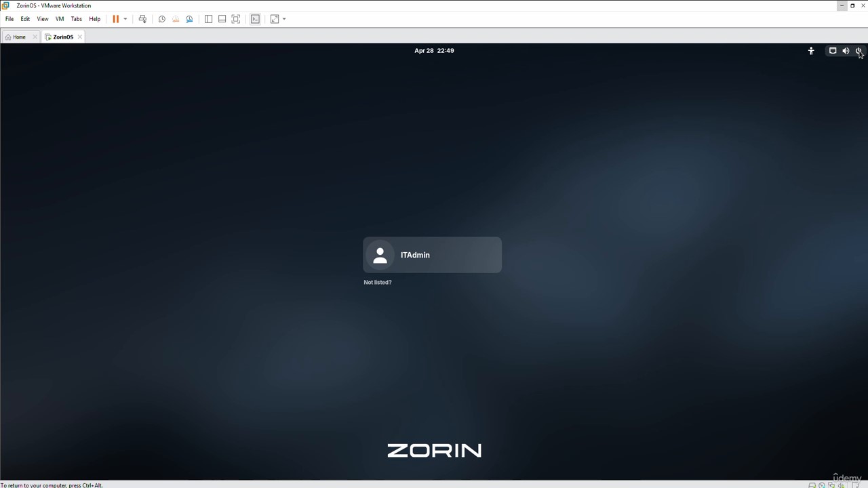Open the File menu
The height and width of the screenshot is (488, 868).
(x=9, y=19)
